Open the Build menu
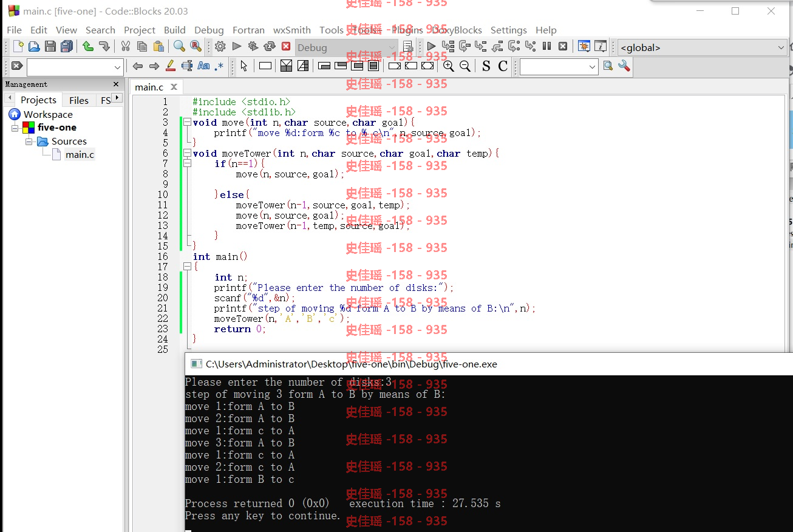This screenshot has width=793, height=532. click(x=175, y=30)
